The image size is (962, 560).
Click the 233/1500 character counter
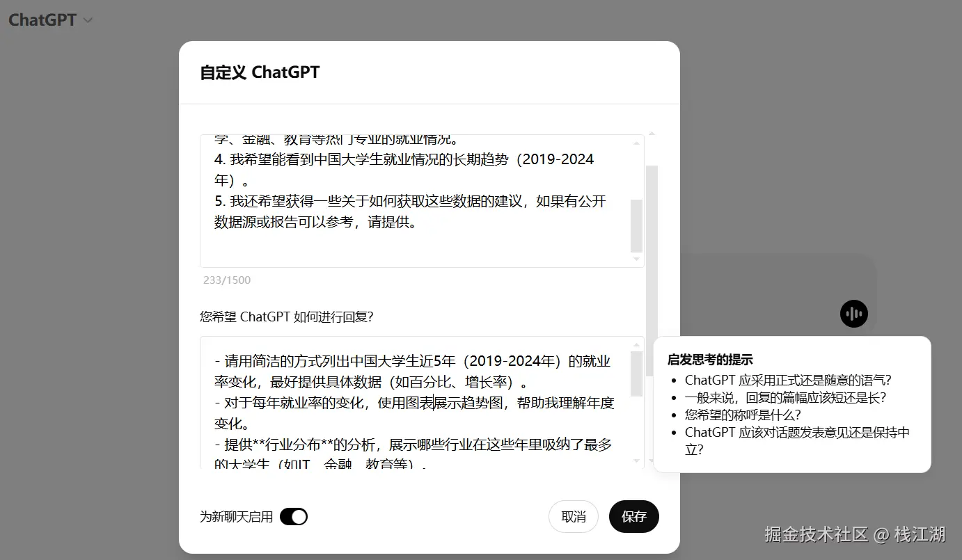tap(227, 280)
